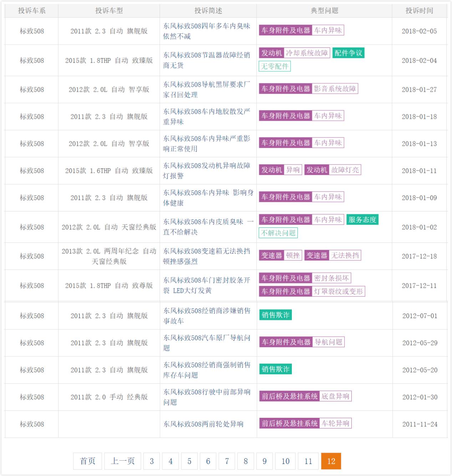Click the 冷却系统故障 tag
This screenshot has height=476, width=452.
click(307, 53)
